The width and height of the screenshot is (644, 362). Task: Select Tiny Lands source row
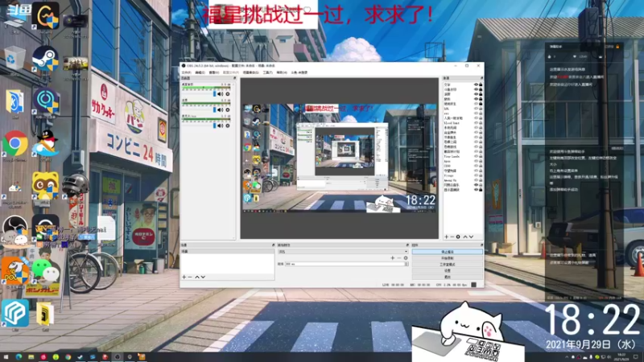[463, 156]
